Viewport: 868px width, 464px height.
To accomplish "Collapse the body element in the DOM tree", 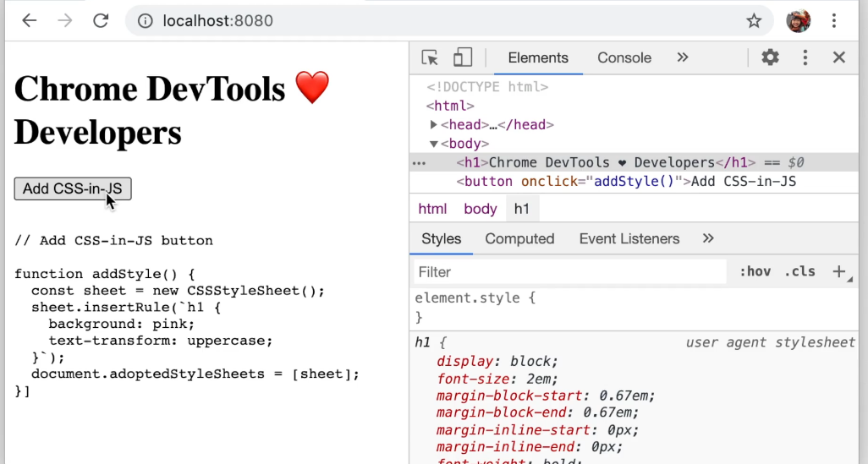I will point(434,144).
